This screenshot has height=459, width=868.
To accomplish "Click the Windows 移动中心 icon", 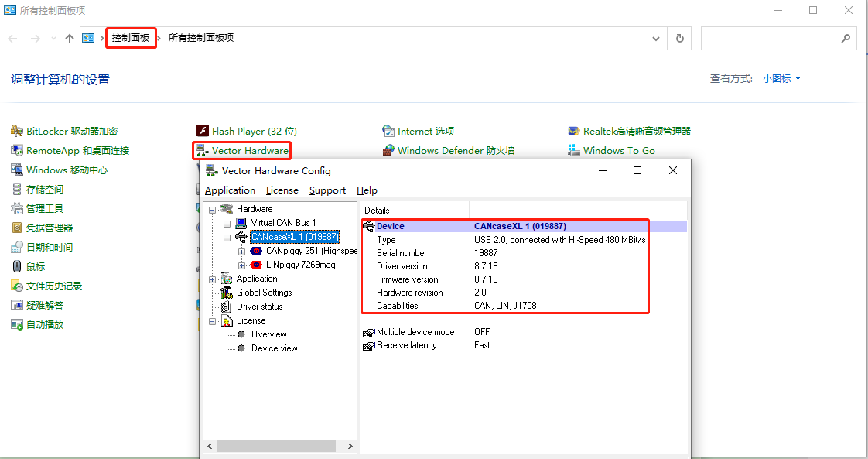I will (x=17, y=170).
